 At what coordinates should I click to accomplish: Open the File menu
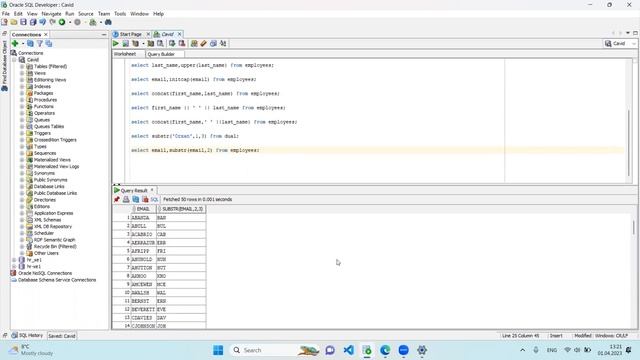(6, 13)
